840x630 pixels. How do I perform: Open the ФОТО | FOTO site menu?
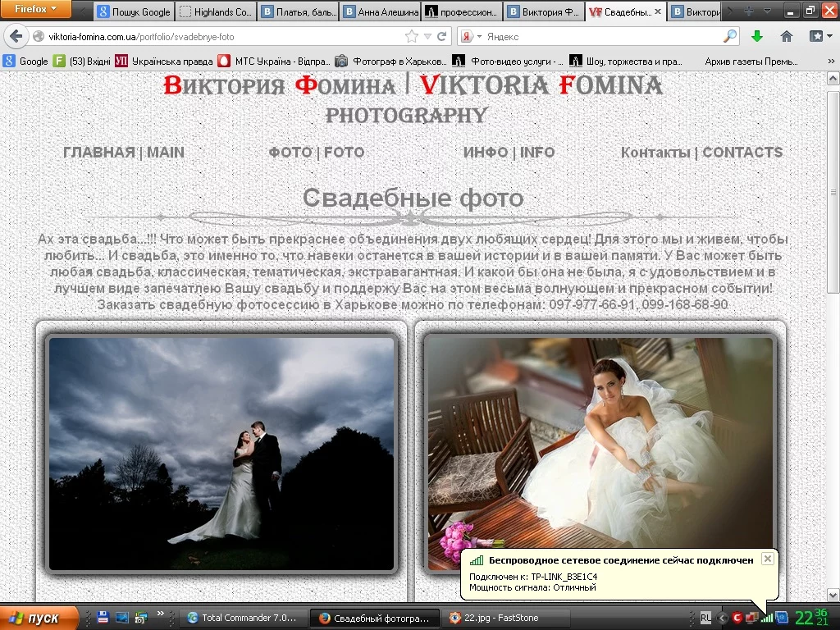[316, 153]
